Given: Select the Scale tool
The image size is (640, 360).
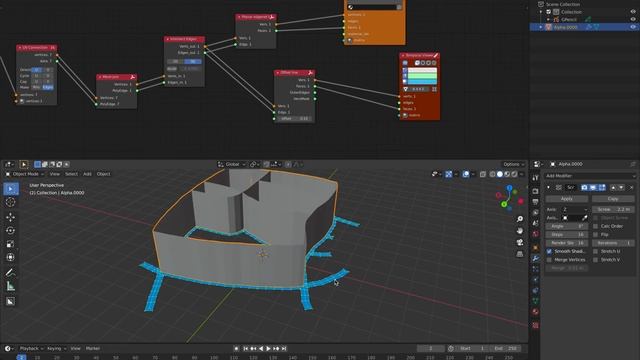Looking at the screenshot, I should click(x=11, y=244).
